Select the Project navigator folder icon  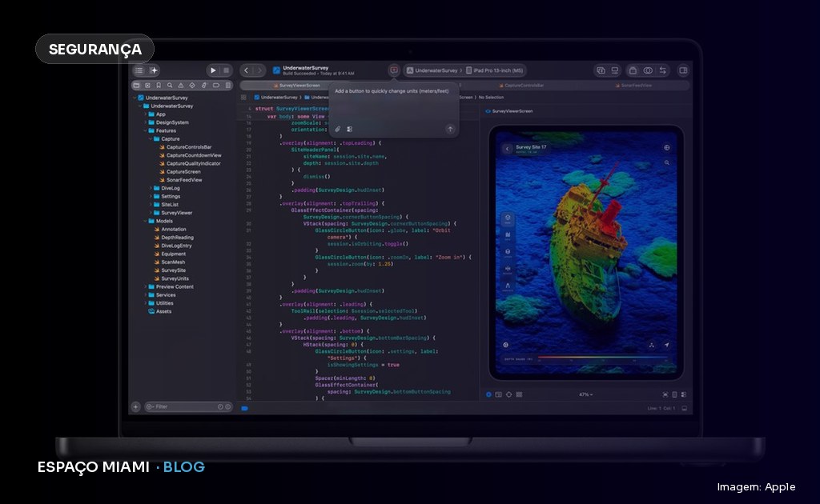136,85
